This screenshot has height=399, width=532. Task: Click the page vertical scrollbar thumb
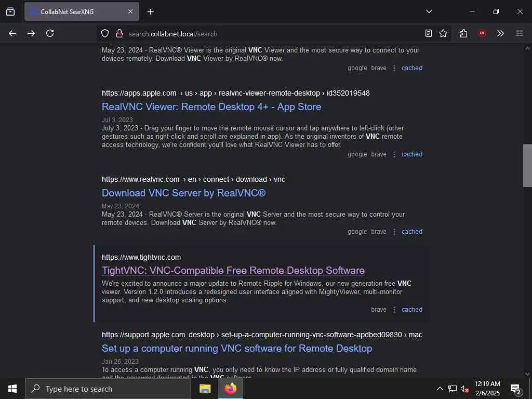[527, 165]
